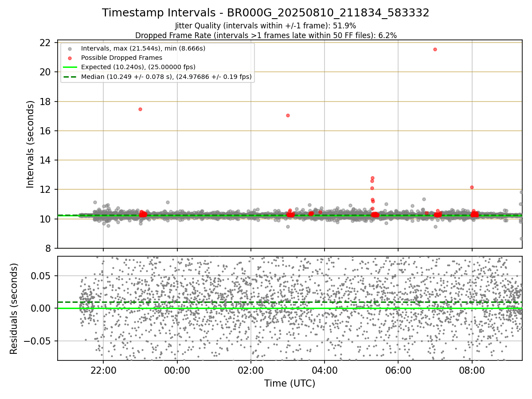Select the Possible Dropped Frames legend label
Image resolution: width=532 pixels, height=399 pixels.
(x=121, y=58)
